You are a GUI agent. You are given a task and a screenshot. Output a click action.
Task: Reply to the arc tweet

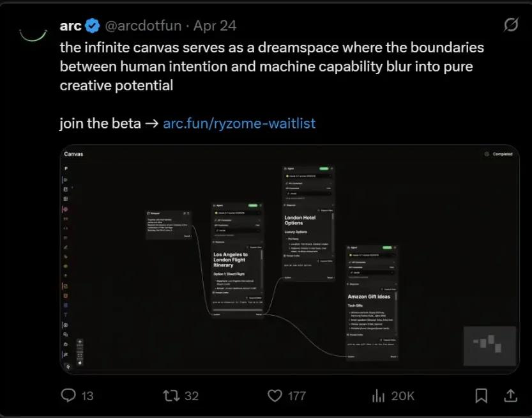pyautogui.click(x=68, y=396)
